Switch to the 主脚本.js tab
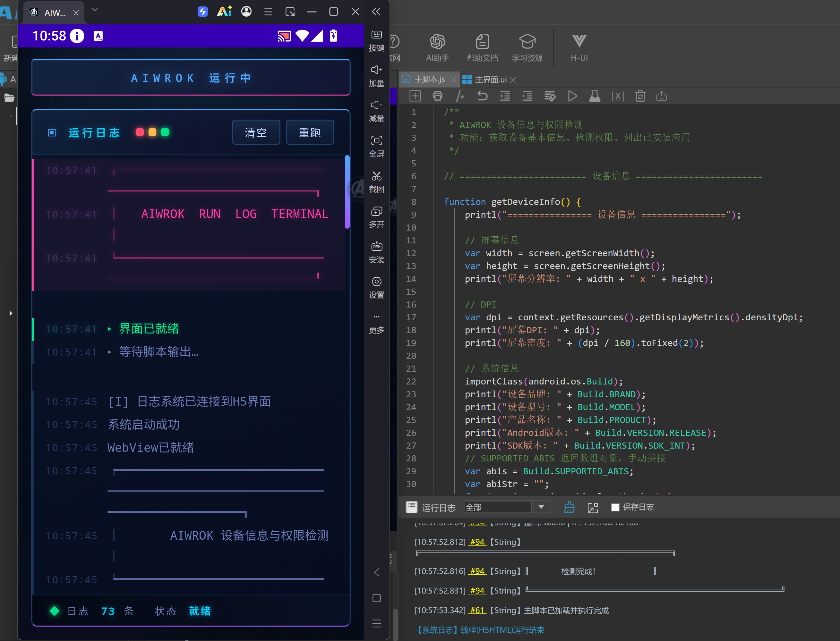Viewport: 840px width, 641px height. point(429,79)
